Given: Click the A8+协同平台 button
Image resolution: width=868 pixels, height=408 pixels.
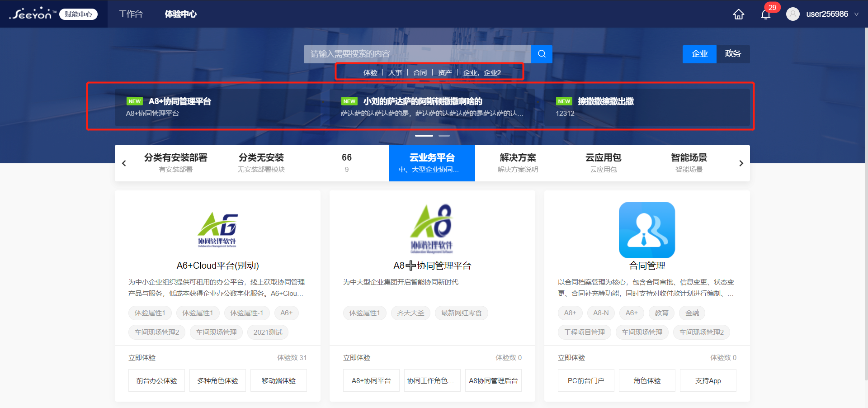Looking at the screenshot, I should [x=371, y=380].
